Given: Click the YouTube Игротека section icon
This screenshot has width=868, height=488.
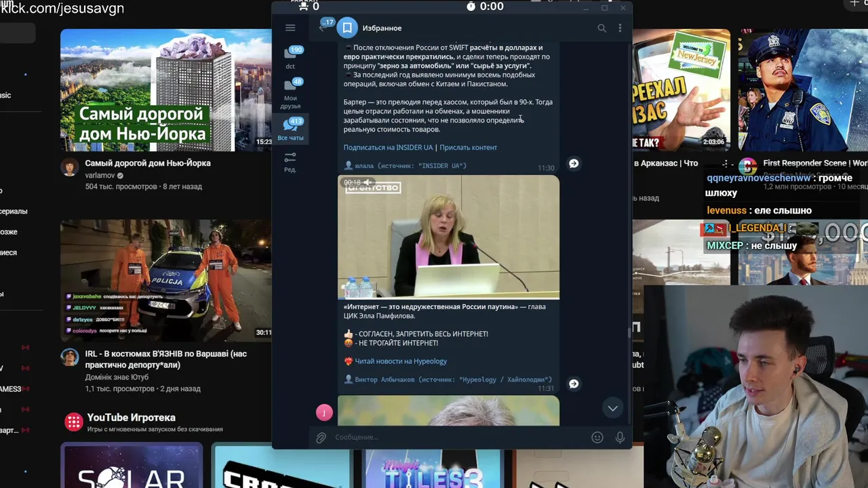Looking at the screenshot, I should click(x=73, y=422).
